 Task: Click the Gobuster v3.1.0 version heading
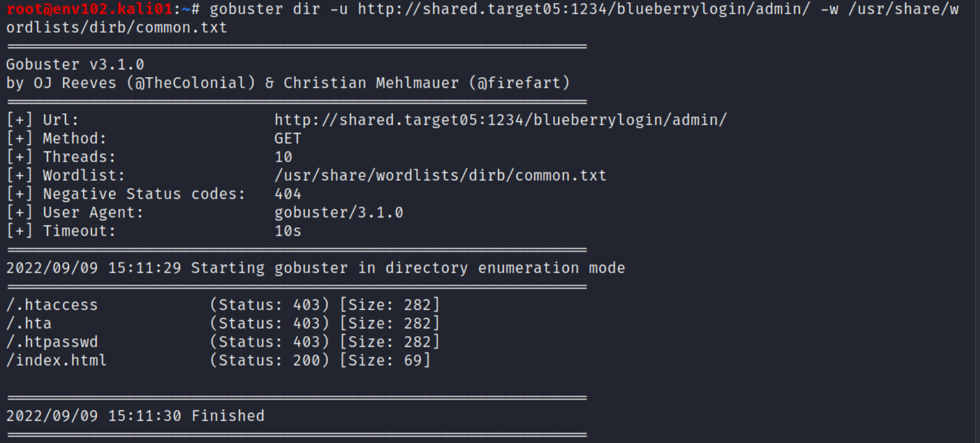pyautogui.click(x=75, y=64)
